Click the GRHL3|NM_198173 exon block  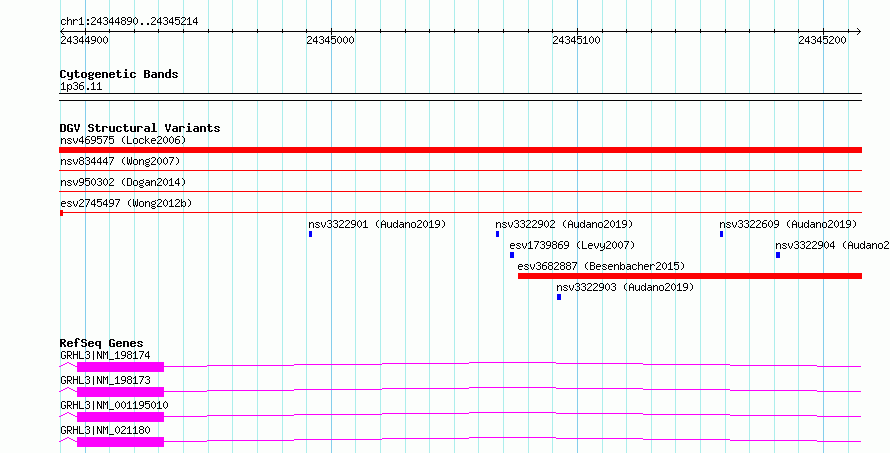[120, 392]
